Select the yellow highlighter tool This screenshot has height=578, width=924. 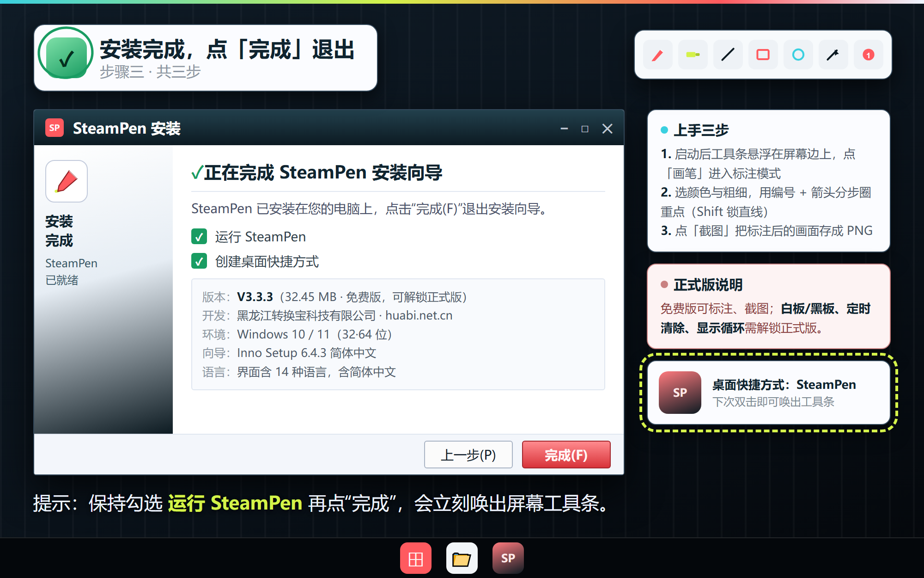(x=693, y=55)
